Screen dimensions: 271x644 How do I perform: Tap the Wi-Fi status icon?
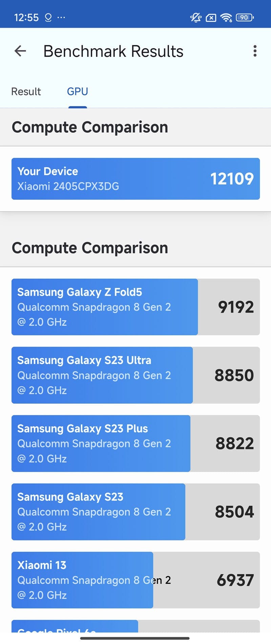pyautogui.click(x=226, y=17)
